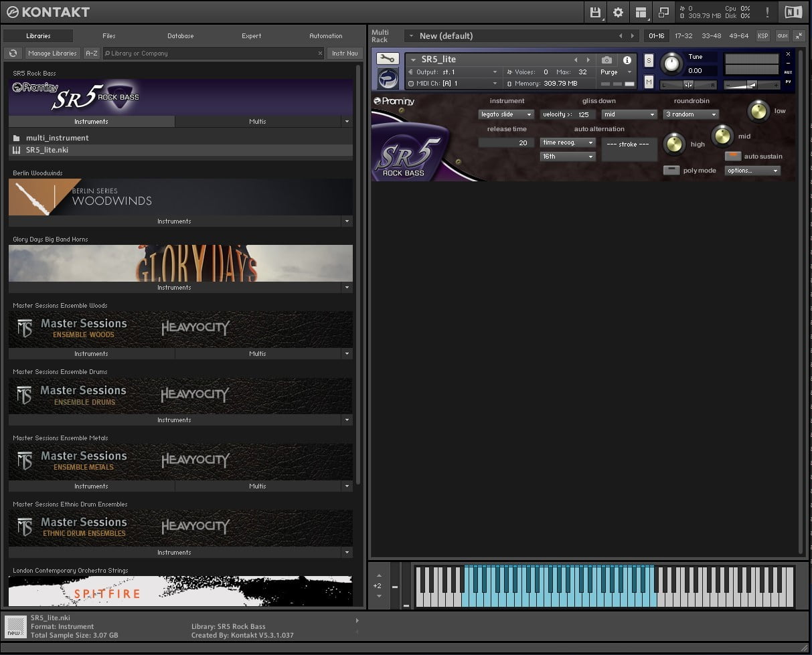Click the Prominy instrument icon below the wrench
Image resolution: width=812 pixels, height=655 pixels.
(388, 78)
